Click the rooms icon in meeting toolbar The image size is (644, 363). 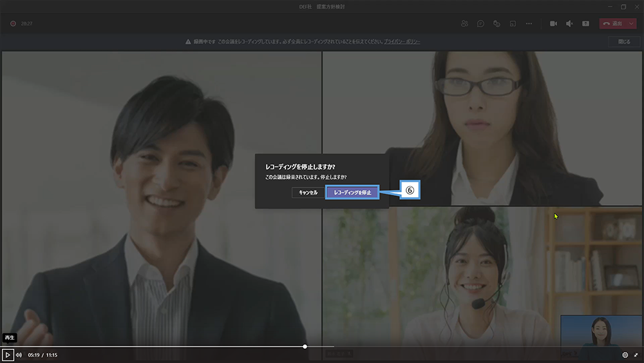pos(513,23)
